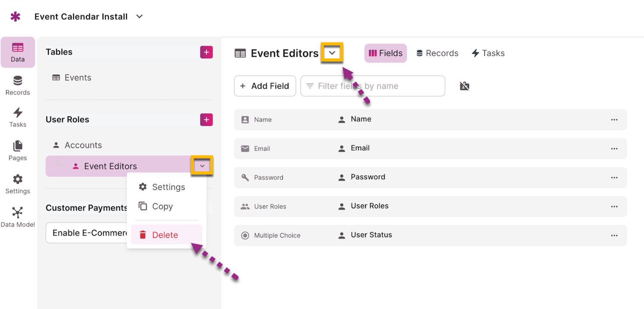The height and width of the screenshot is (309, 644).
Task: Open the Data section in sidebar
Action: 18,52
